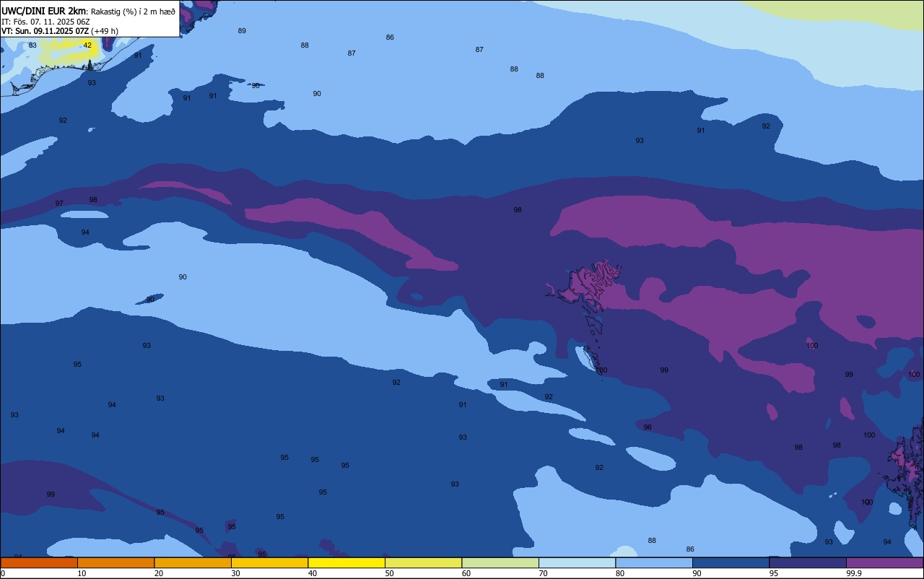Click the 0–10 dark orange legend swatch
The width and height of the screenshot is (924, 579).
tap(39, 562)
